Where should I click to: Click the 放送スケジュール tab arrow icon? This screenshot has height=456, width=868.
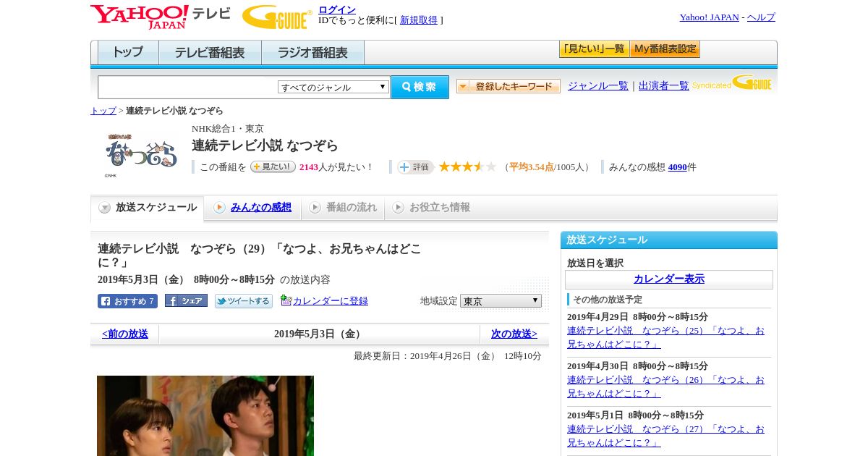point(105,208)
